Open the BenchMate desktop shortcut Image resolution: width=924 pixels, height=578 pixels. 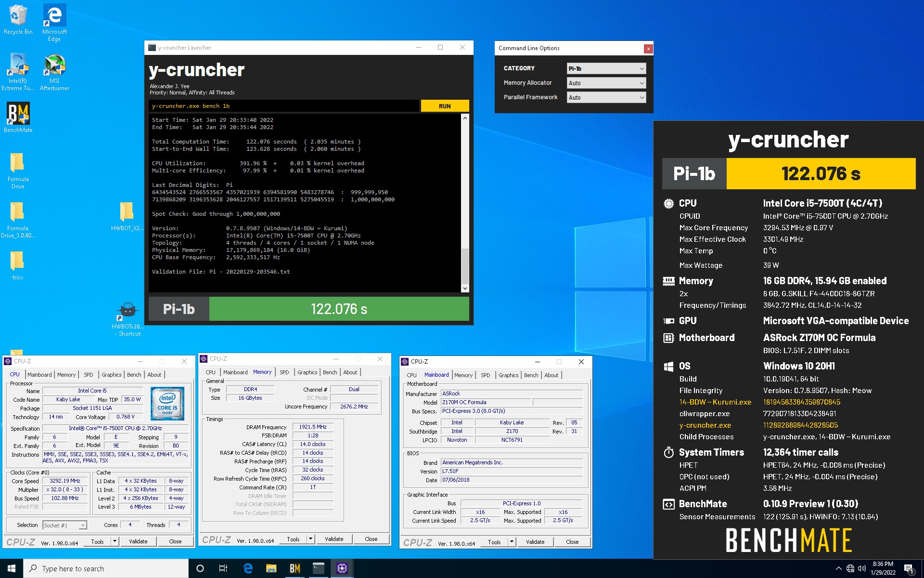pos(18,117)
